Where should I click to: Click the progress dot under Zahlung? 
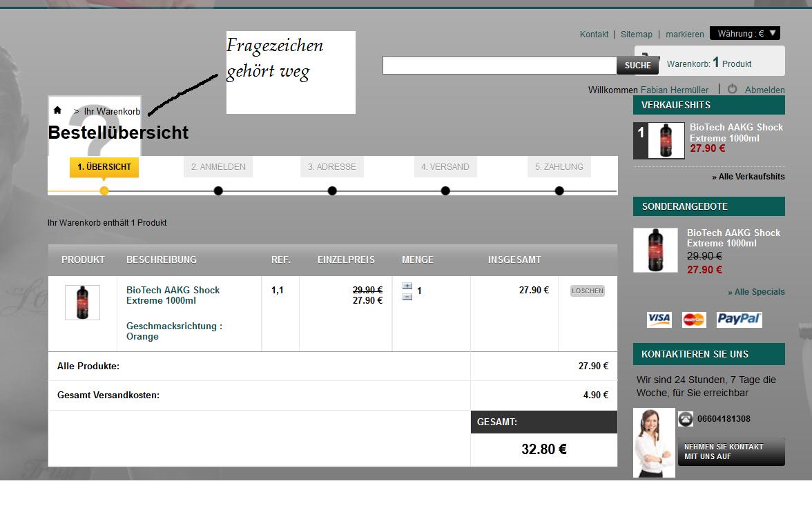[x=559, y=190]
